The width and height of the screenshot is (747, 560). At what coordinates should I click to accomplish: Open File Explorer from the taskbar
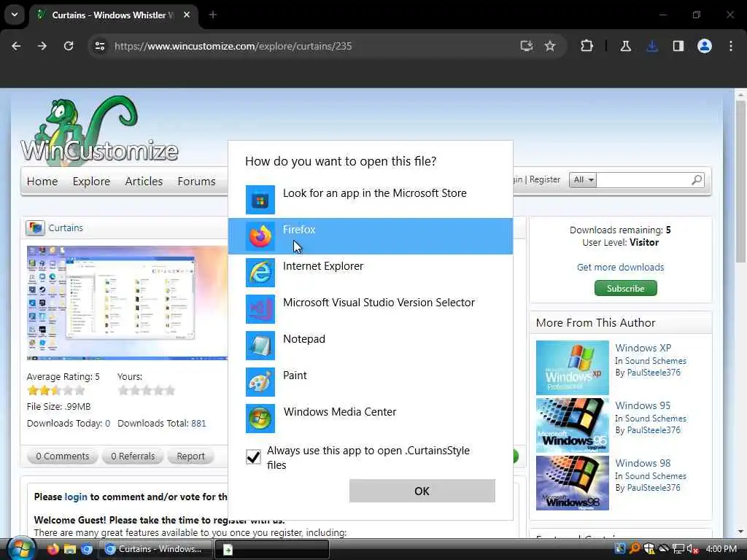(x=69, y=549)
